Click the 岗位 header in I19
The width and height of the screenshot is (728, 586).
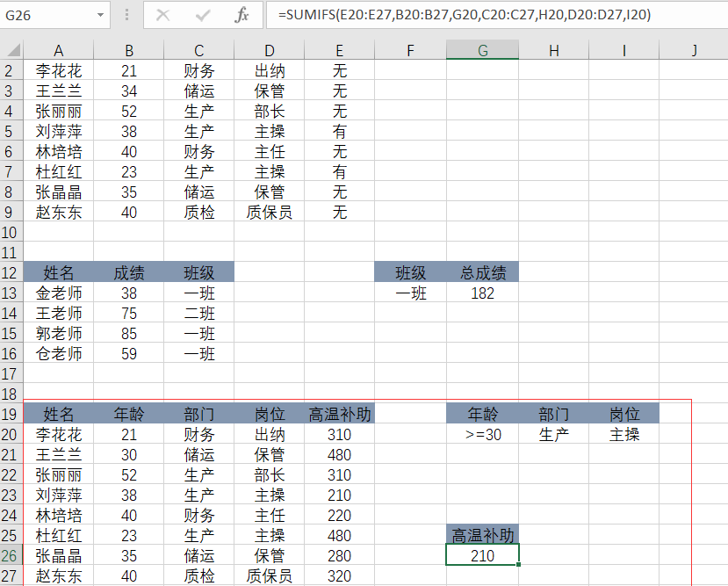point(624,414)
